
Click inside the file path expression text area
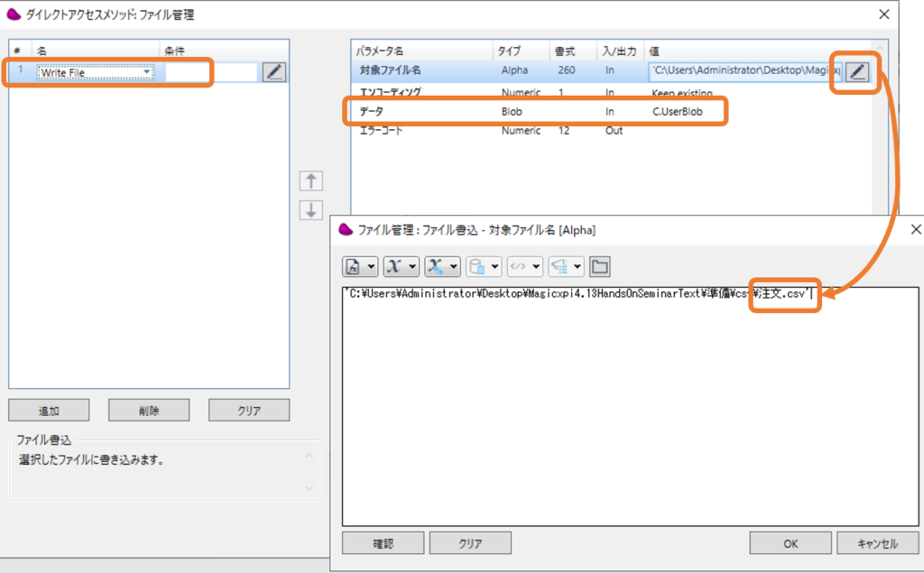tap(630, 406)
